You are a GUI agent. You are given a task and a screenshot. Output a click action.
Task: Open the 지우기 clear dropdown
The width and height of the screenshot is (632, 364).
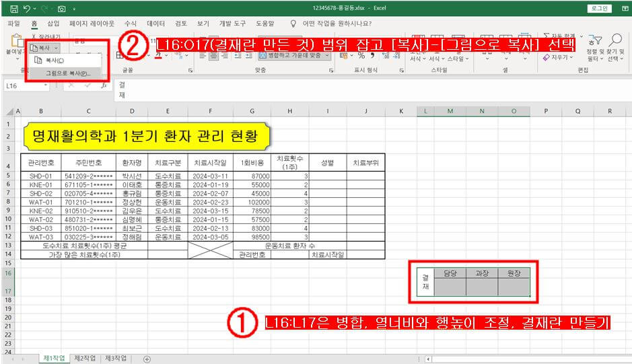click(x=558, y=58)
